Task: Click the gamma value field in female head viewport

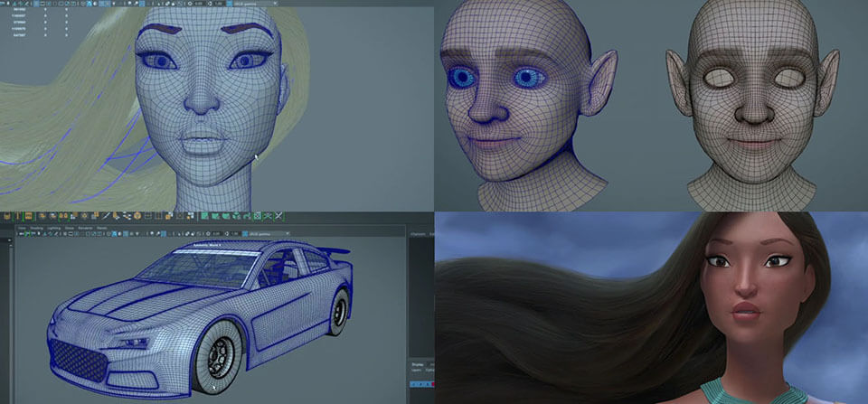Action: (x=218, y=4)
